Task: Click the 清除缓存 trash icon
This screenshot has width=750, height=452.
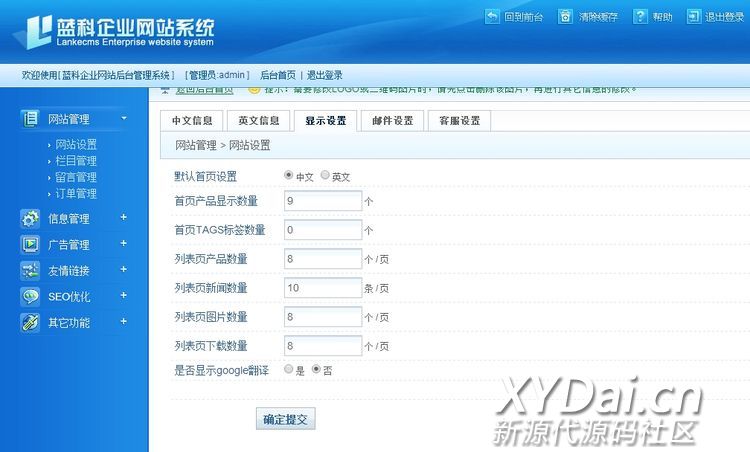Action: [x=565, y=17]
